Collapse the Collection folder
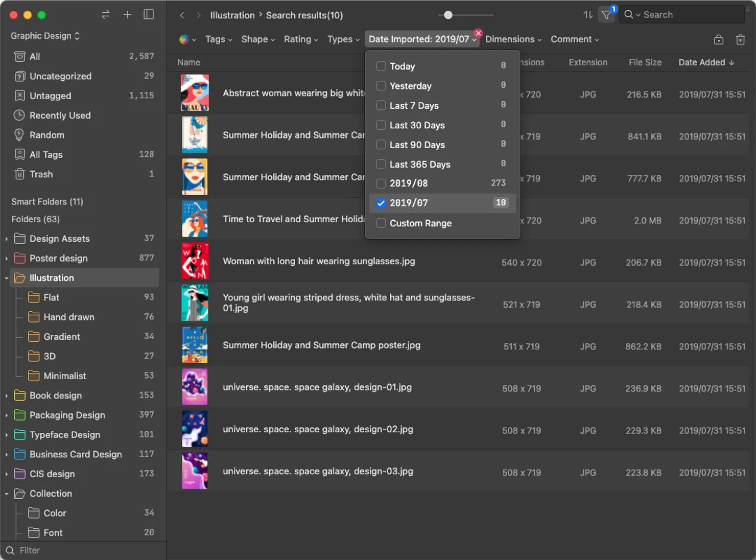This screenshot has width=756, height=560. click(6, 494)
